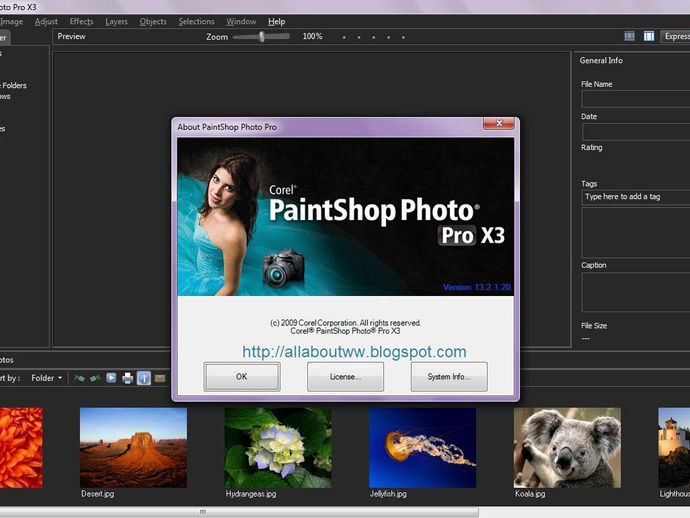
Task: Select the Desert.jpg thumbnail
Action: point(133,448)
